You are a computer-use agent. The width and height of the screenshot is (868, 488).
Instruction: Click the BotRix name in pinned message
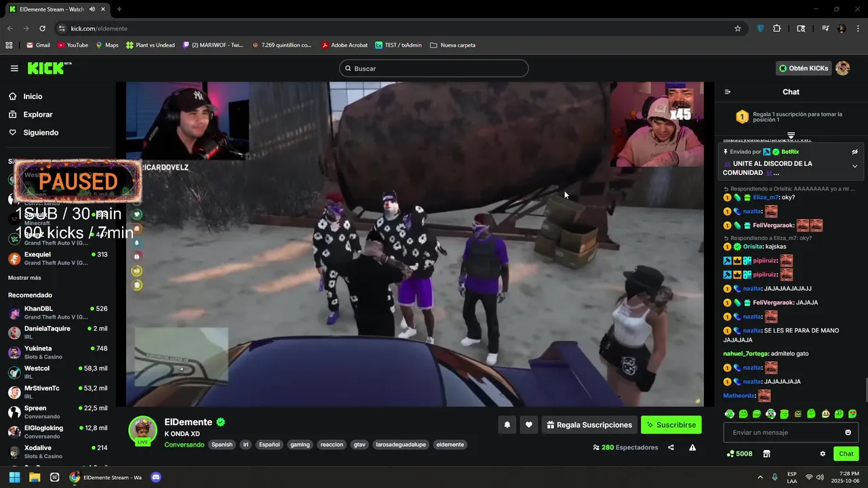click(x=790, y=152)
